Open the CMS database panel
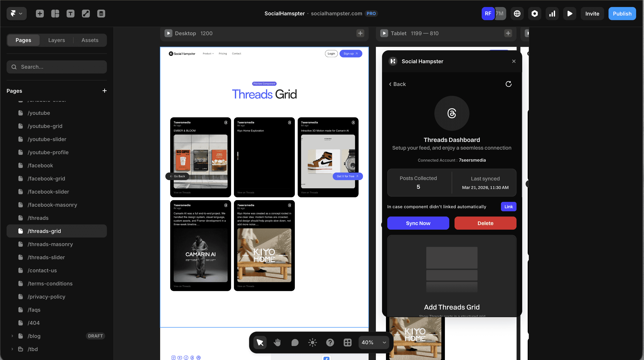 pyautogui.click(x=101, y=14)
